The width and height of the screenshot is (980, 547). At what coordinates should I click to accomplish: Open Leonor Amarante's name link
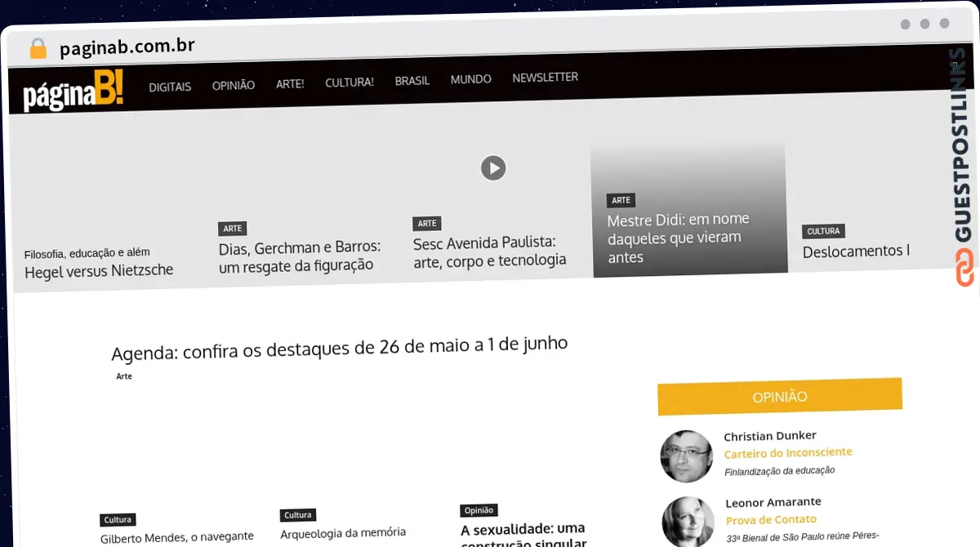pos(773,502)
